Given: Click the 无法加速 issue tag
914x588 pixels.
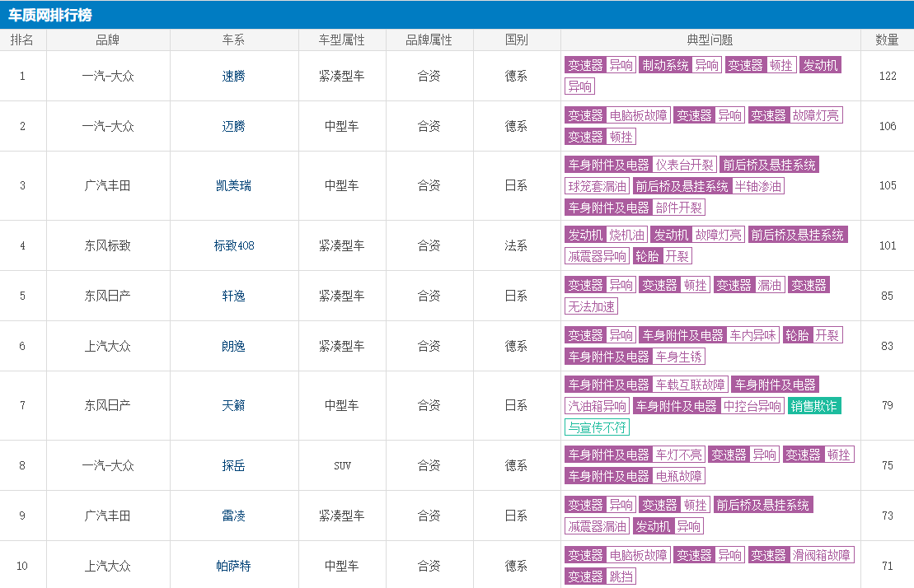Looking at the screenshot, I should tap(591, 306).
